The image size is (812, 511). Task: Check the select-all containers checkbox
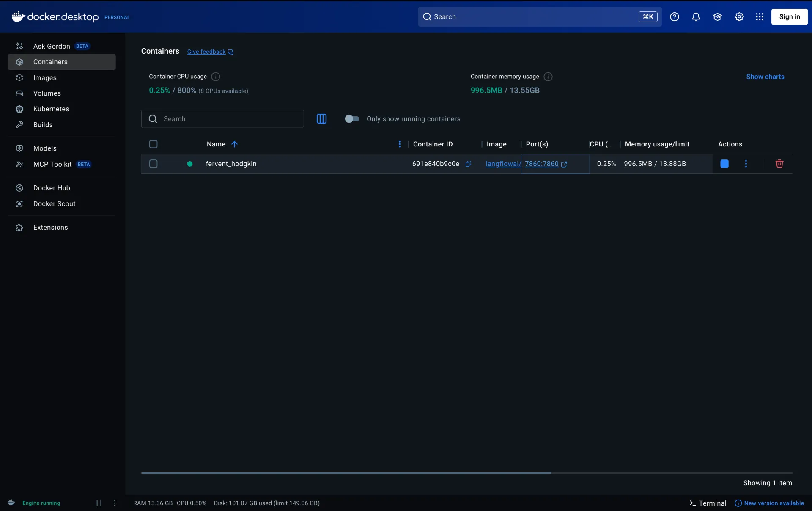(153, 144)
